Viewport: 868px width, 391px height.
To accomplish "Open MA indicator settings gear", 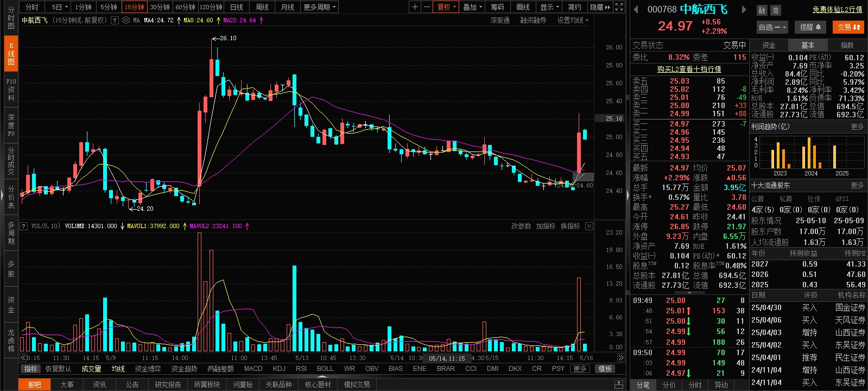I will pos(126,20).
